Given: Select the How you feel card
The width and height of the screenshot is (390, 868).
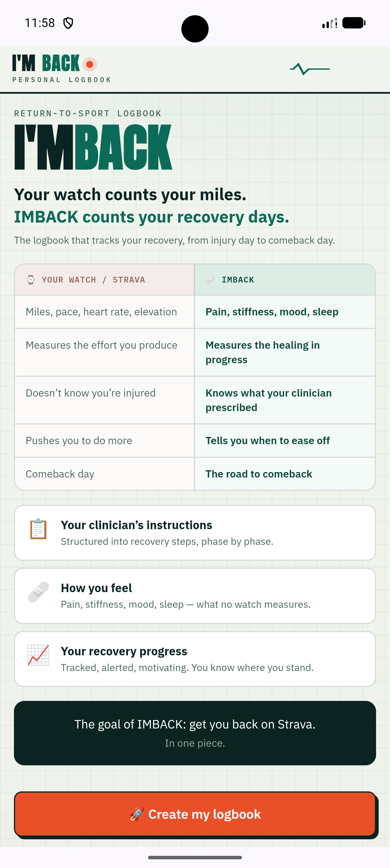Looking at the screenshot, I should (195, 596).
